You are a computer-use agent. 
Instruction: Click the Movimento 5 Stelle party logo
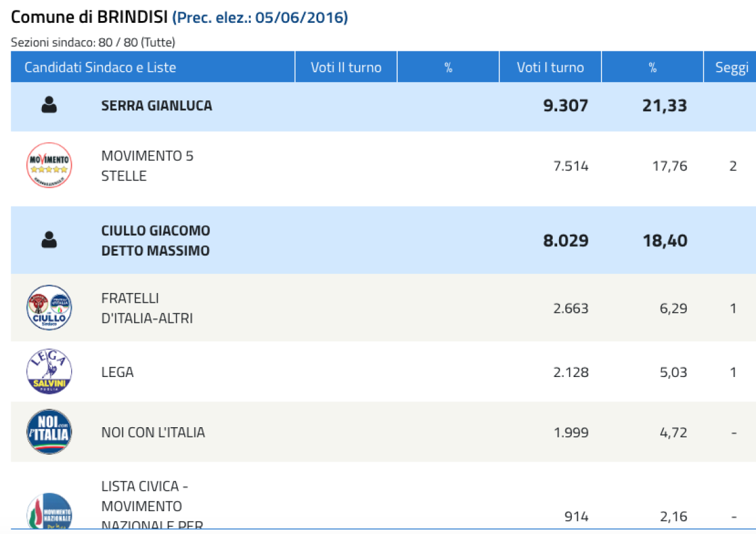tap(49, 165)
